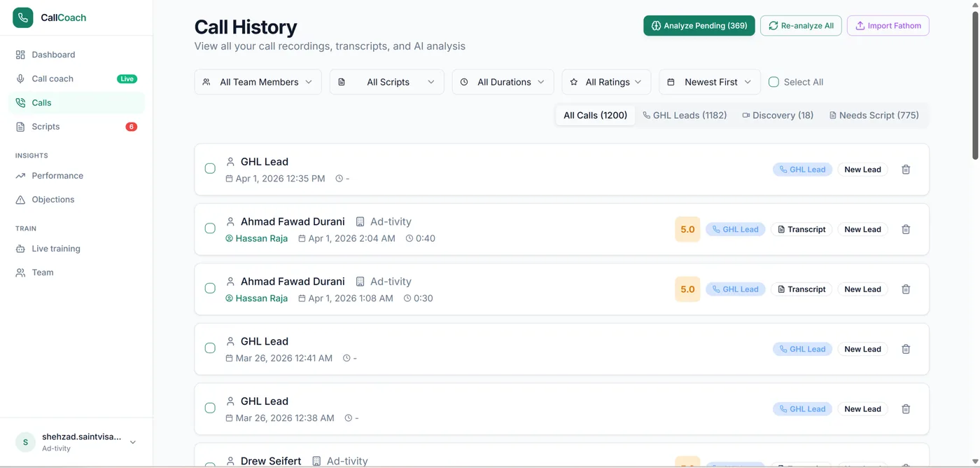Click the Live badge beside Call coach

pos(127,79)
